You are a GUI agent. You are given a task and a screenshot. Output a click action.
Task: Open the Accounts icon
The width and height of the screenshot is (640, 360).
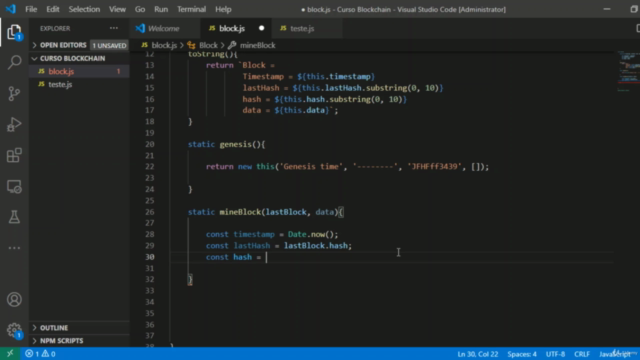pos(14,300)
